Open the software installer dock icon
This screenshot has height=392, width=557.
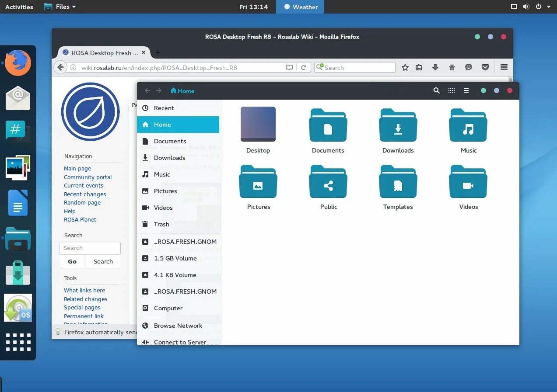(18, 273)
